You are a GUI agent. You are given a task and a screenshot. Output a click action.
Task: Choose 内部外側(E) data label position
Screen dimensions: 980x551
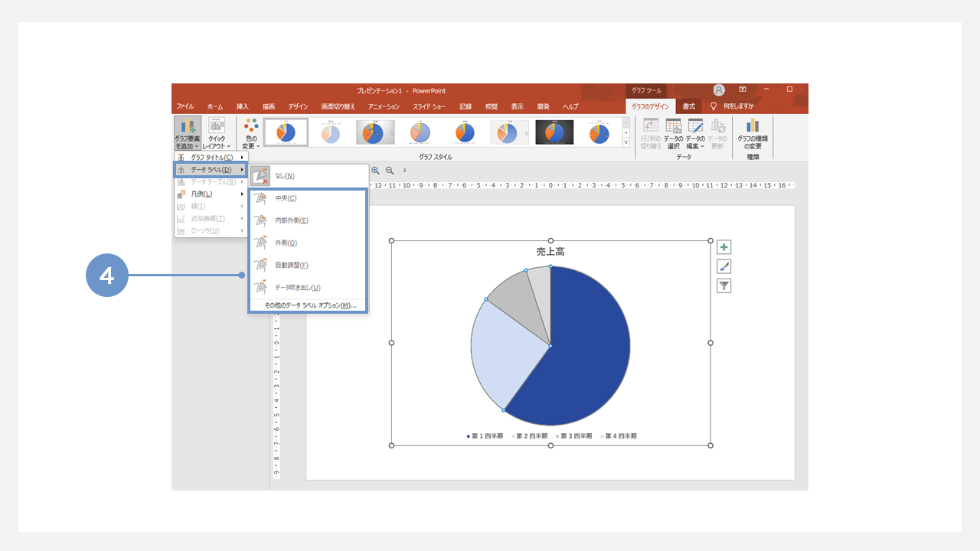(x=291, y=220)
